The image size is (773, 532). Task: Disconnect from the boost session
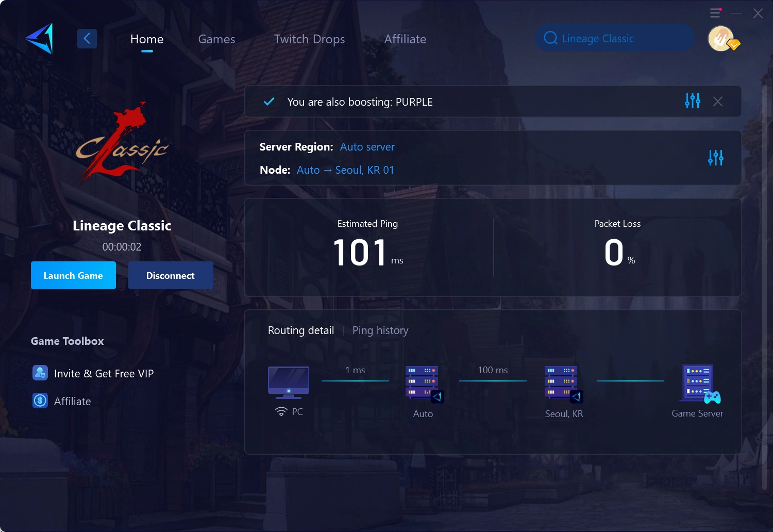[171, 275]
